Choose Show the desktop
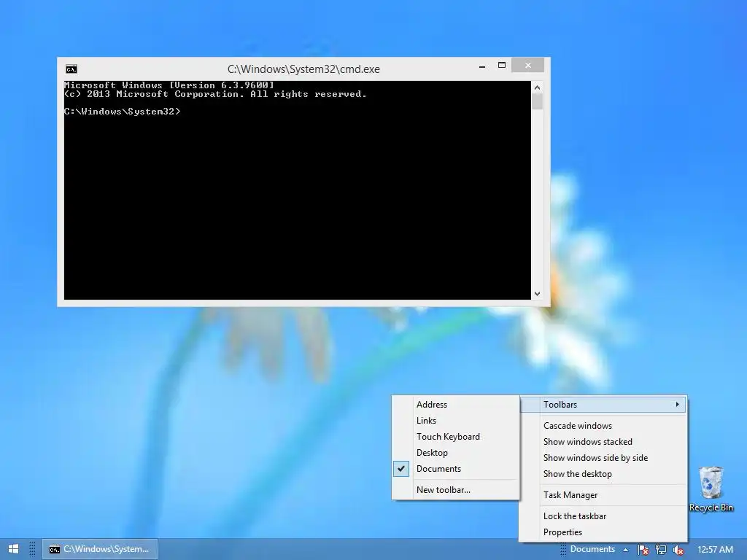 coord(603,474)
